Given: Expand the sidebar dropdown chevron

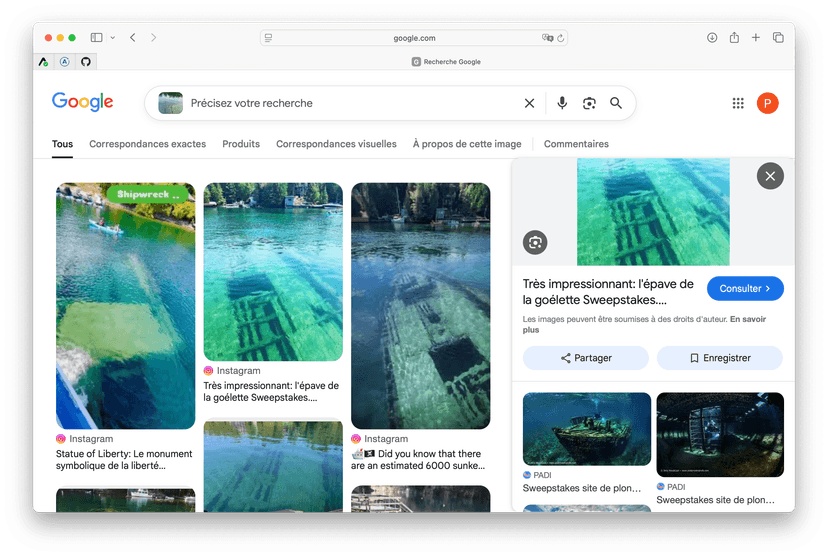Looking at the screenshot, I should (x=112, y=38).
